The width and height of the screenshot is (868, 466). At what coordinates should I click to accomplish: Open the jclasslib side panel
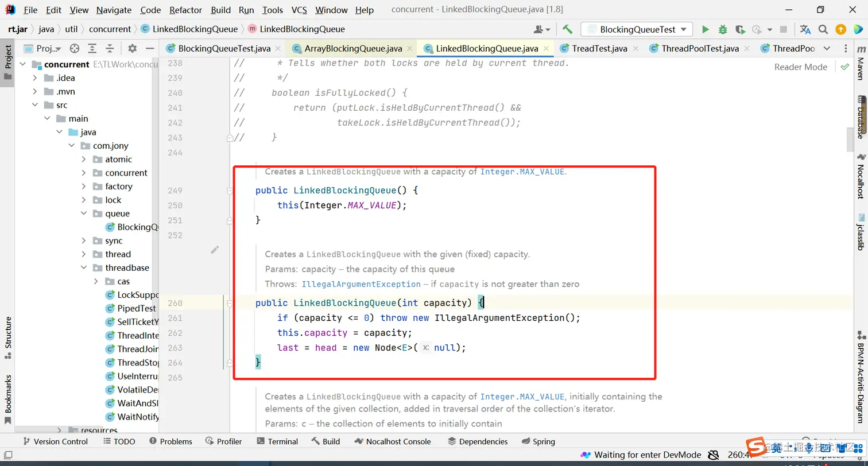860,231
